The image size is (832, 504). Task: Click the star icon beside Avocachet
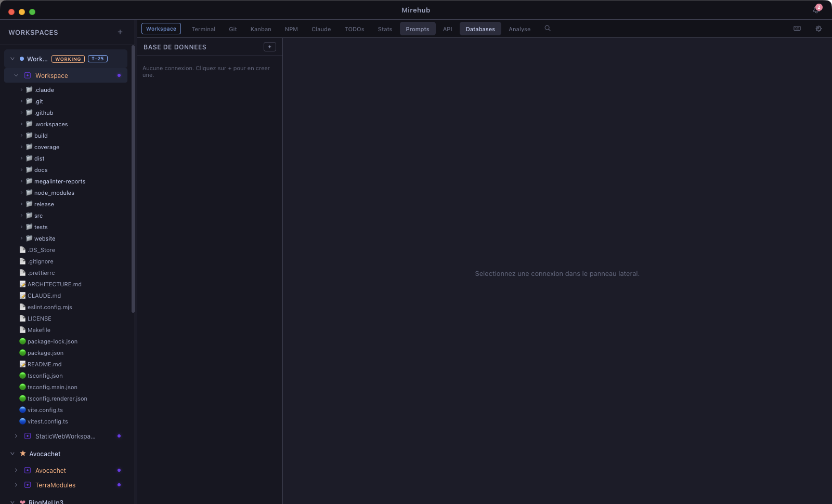(x=22, y=454)
